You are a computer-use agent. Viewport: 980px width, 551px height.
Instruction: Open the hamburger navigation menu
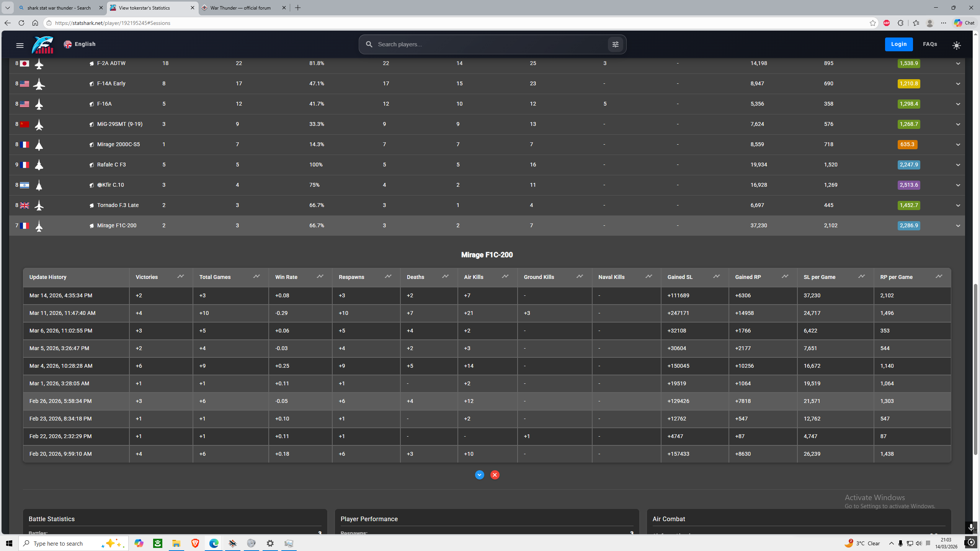coord(20,46)
